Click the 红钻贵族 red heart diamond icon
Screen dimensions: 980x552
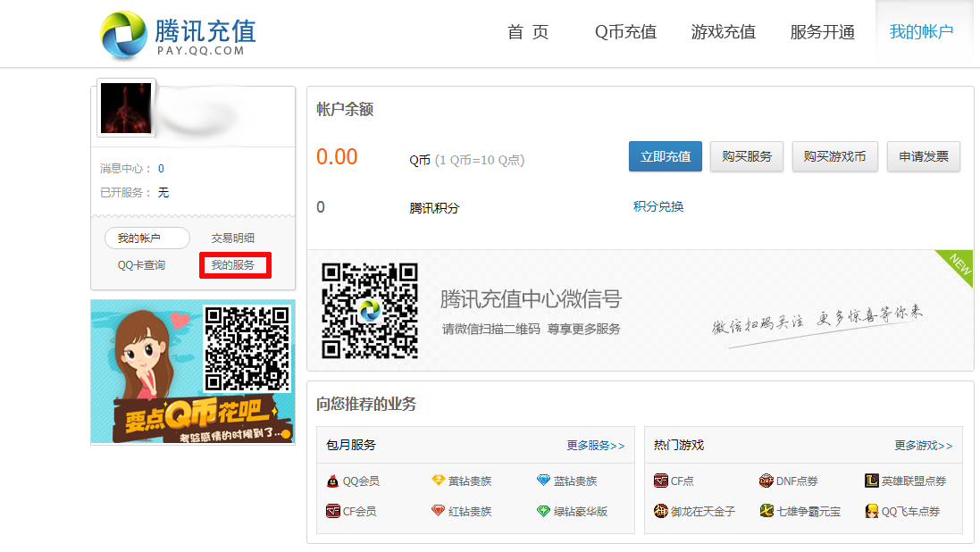click(437, 512)
